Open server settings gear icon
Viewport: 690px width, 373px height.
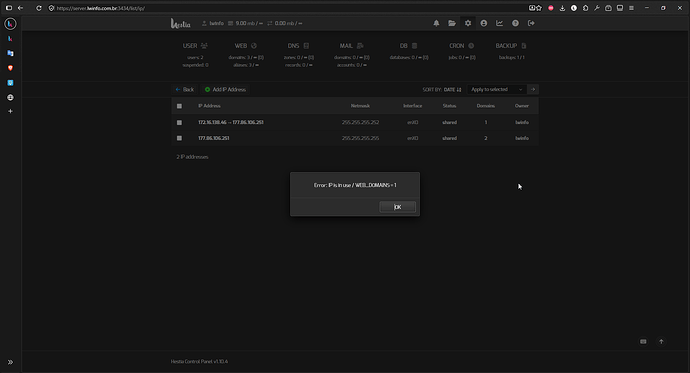pyautogui.click(x=468, y=23)
